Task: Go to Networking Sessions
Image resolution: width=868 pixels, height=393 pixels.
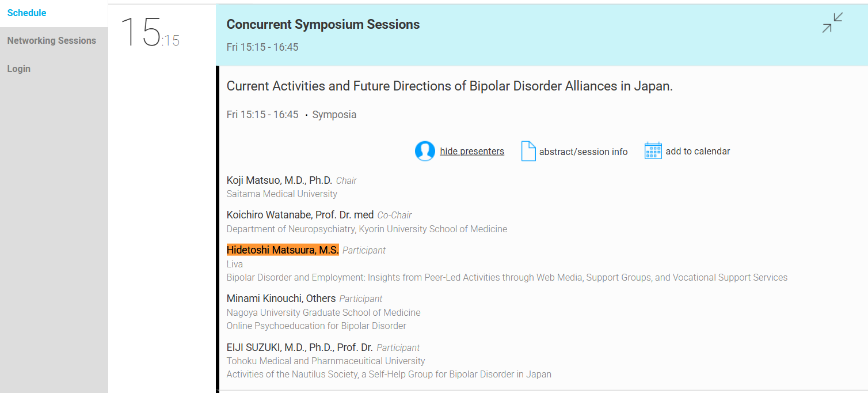Action: [54, 40]
